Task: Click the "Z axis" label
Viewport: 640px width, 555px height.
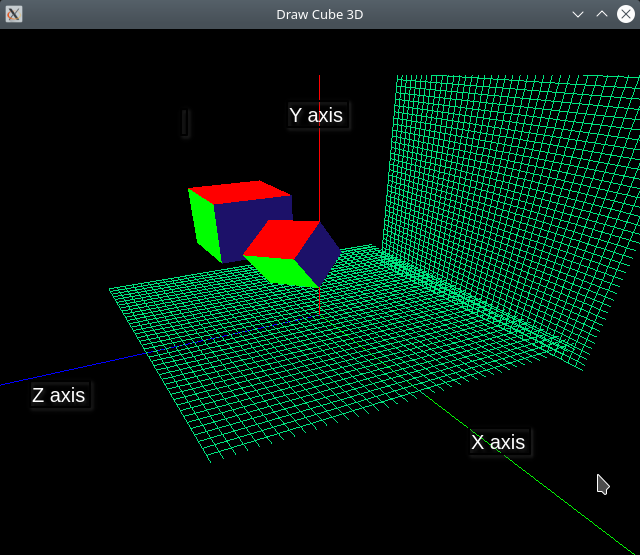Action: click(60, 395)
